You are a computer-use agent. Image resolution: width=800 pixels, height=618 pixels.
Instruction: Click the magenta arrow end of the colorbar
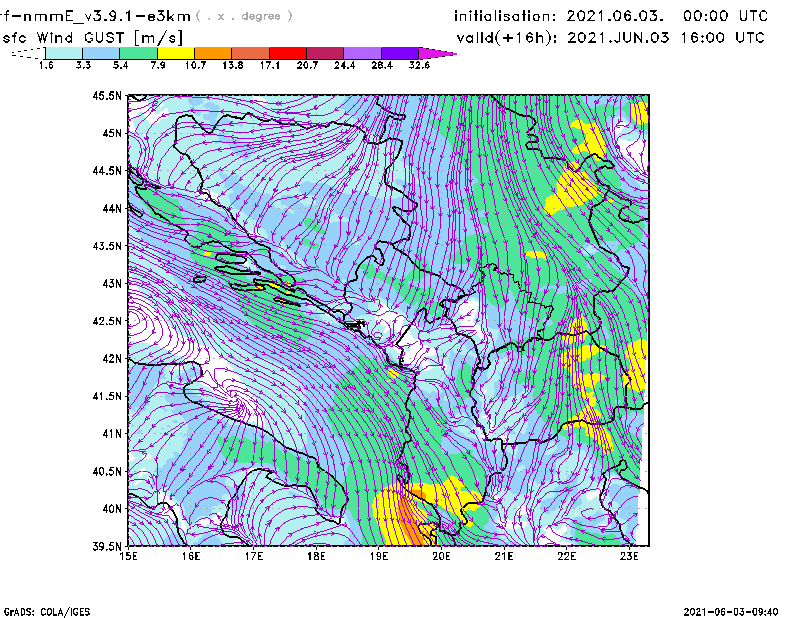tap(437, 53)
